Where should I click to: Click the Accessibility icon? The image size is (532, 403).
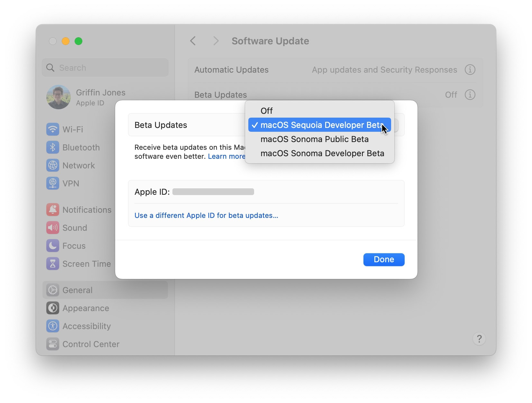53,326
